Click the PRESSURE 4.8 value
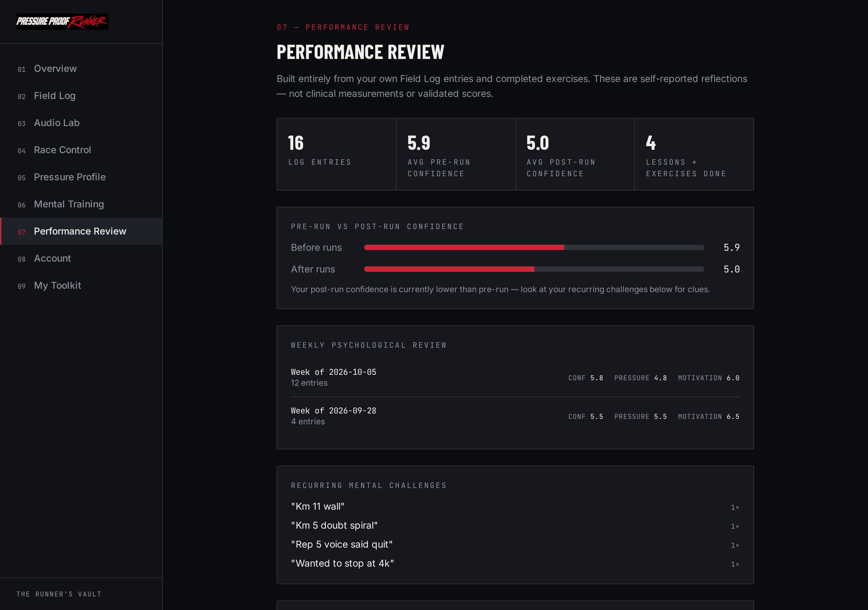The height and width of the screenshot is (610, 868). (x=640, y=378)
